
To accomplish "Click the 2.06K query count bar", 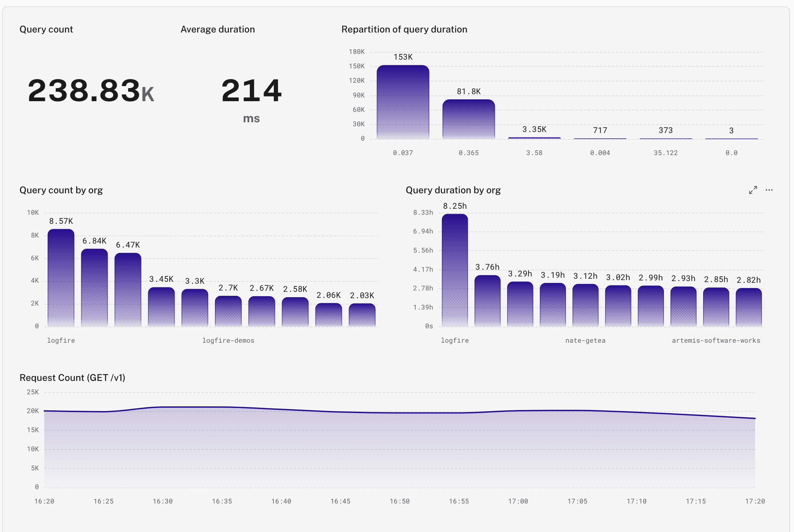I will click(x=328, y=315).
